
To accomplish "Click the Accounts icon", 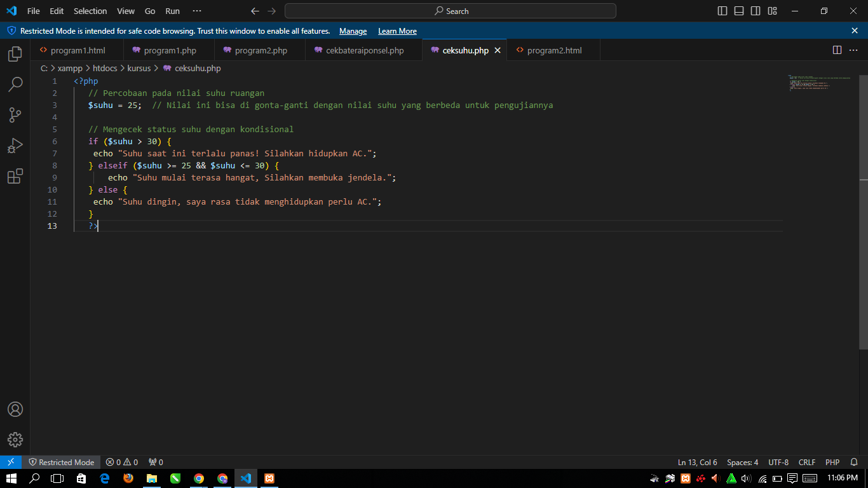I will point(15,409).
